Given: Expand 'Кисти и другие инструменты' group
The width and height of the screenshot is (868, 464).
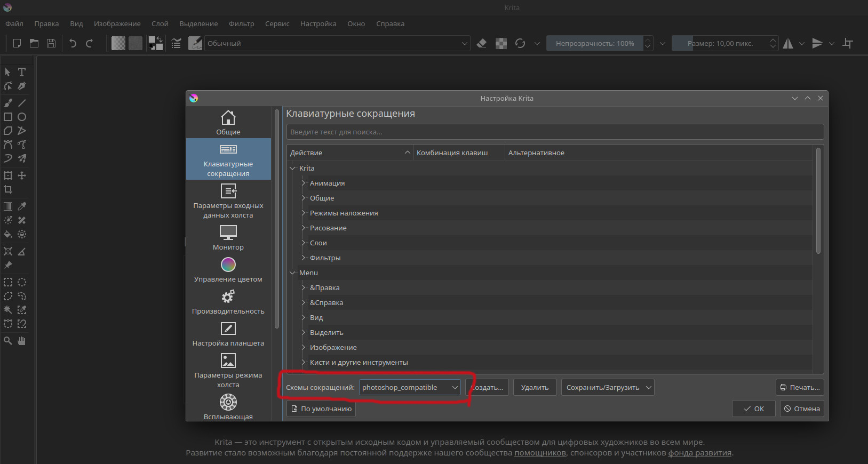Looking at the screenshot, I should point(304,362).
